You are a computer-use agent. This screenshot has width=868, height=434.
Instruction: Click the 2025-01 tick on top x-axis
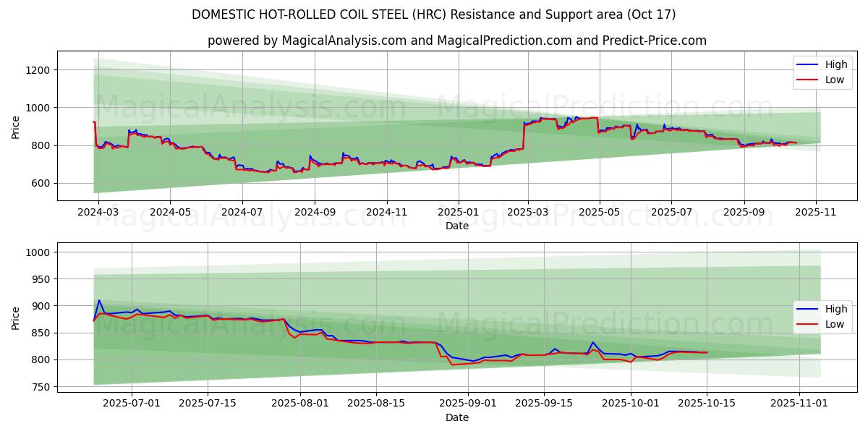(457, 212)
